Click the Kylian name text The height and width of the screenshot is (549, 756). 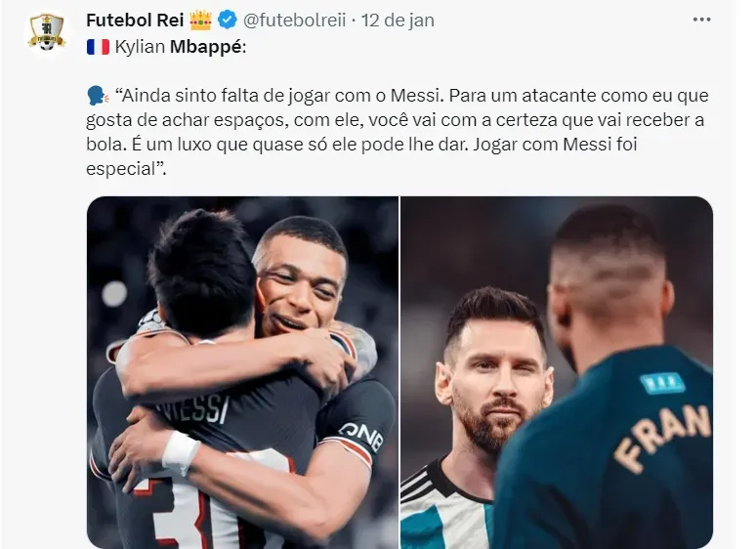(x=140, y=47)
